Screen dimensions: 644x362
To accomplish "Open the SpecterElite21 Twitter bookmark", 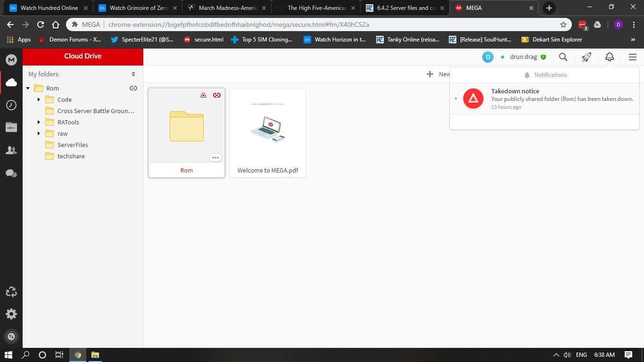I will coord(142,40).
